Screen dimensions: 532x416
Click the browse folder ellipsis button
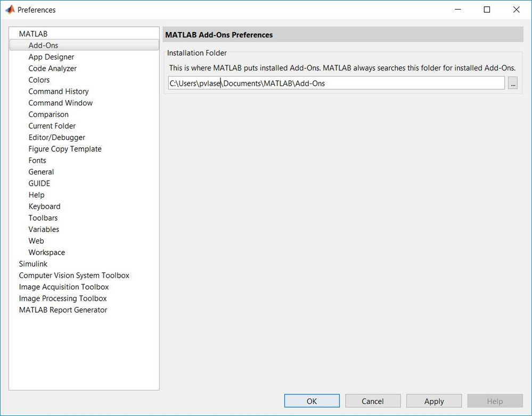click(x=512, y=84)
